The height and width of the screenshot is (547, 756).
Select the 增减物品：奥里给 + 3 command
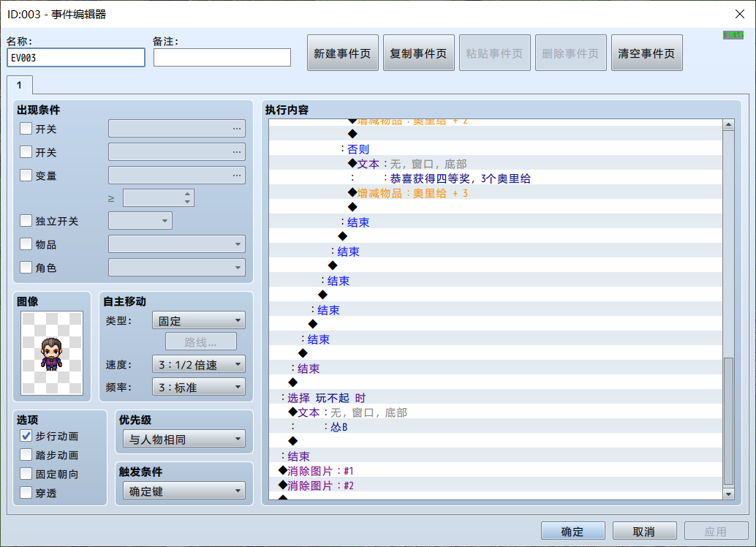pyautogui.click(x=496, y=193)
